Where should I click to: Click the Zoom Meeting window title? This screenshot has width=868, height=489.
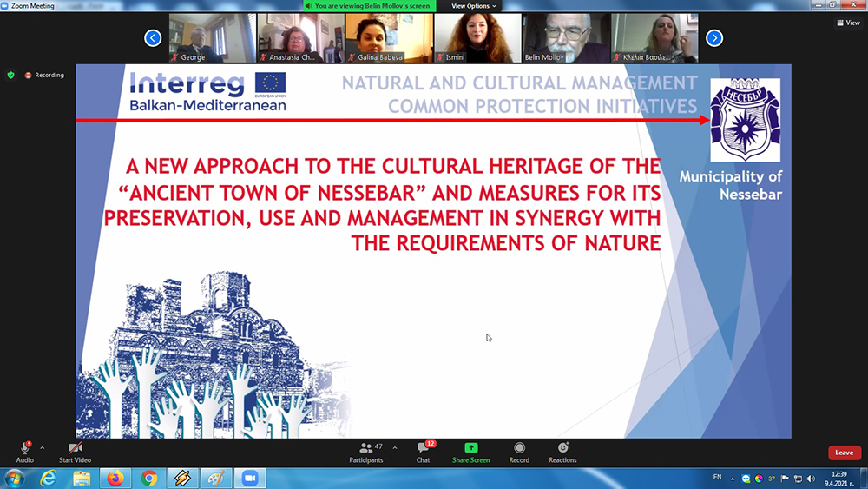pos(33,6)
